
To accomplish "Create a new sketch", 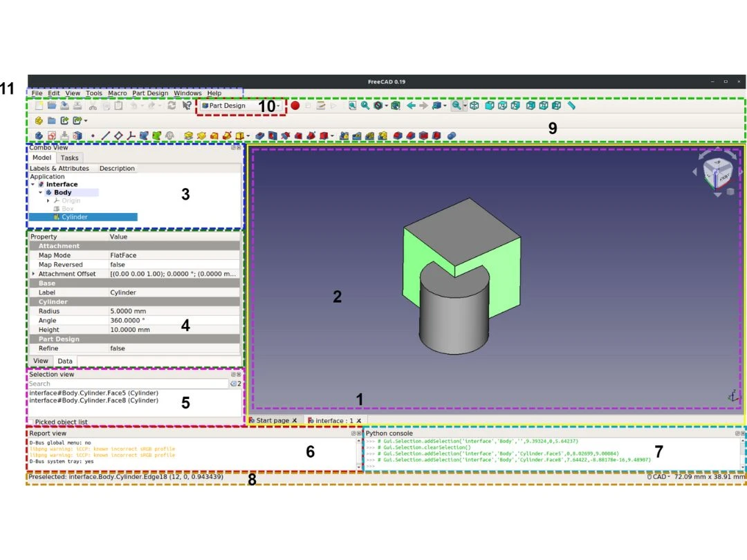I will click(x=50, y=136).
